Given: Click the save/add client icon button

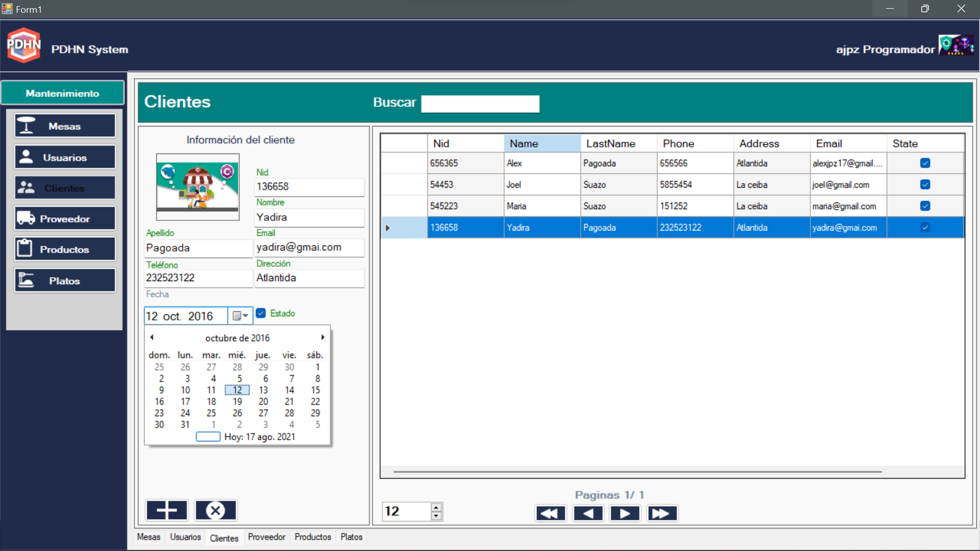Looking at the screenshot, I should point(166,510).
